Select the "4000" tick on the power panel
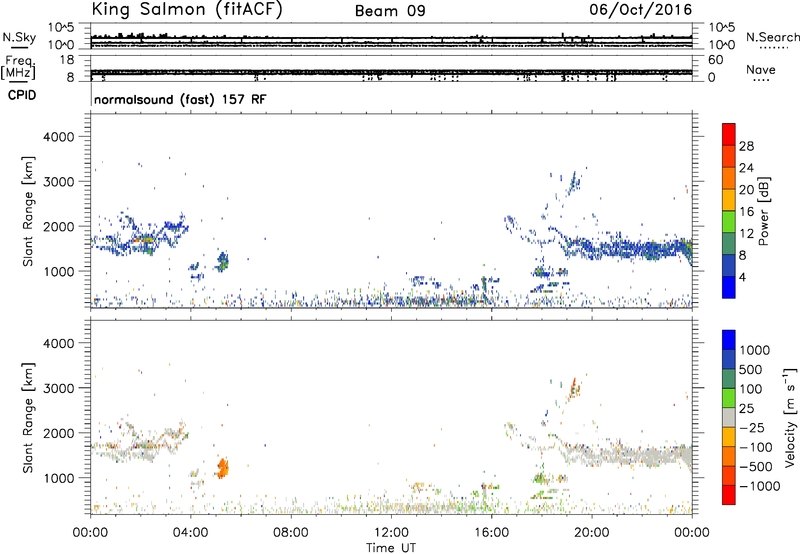 [x=58, y=137]
